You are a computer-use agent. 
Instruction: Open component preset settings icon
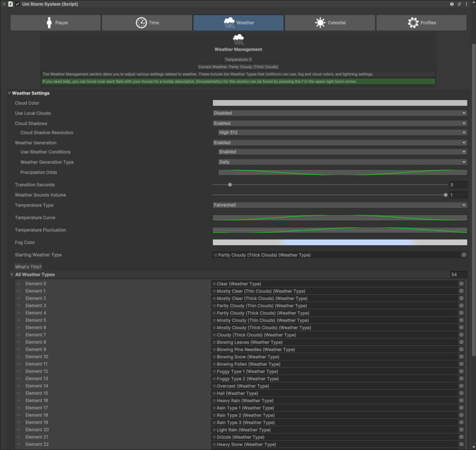[x=459, y=4]
